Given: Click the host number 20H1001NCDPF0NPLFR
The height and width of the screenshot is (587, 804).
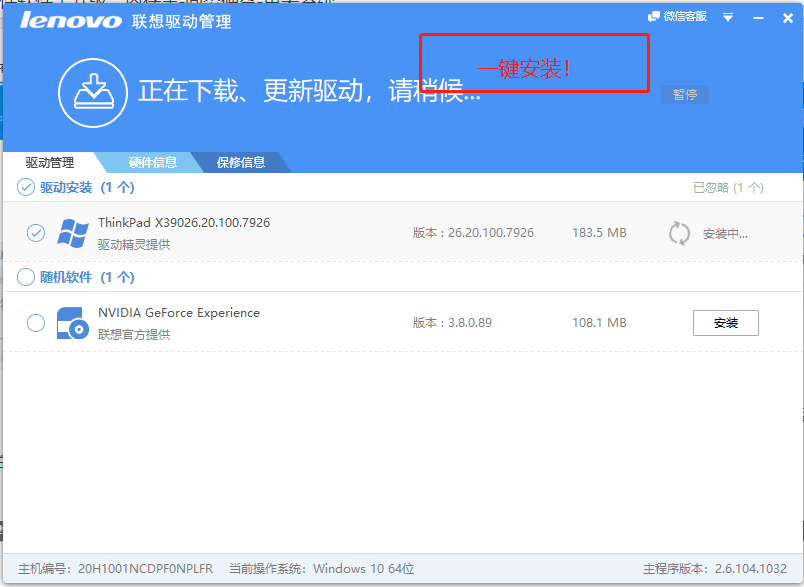Looking at the screenshot, I should point(145,569).
